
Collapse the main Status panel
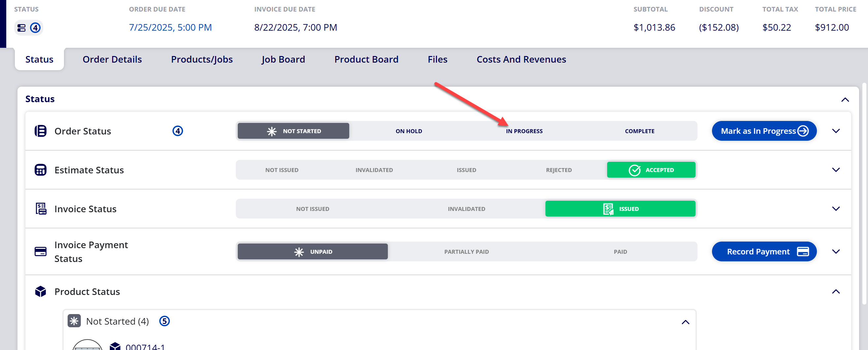(x=845, y=100)
